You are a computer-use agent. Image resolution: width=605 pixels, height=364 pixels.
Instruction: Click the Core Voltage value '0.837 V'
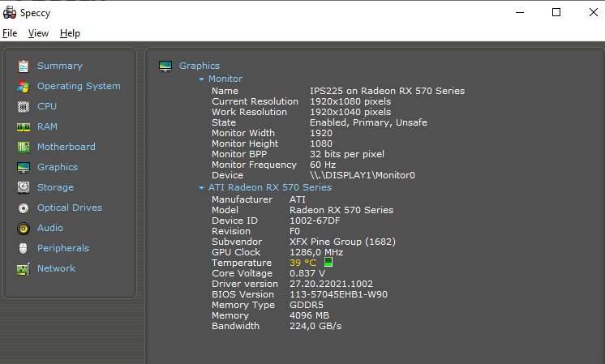tap(307, 273)
